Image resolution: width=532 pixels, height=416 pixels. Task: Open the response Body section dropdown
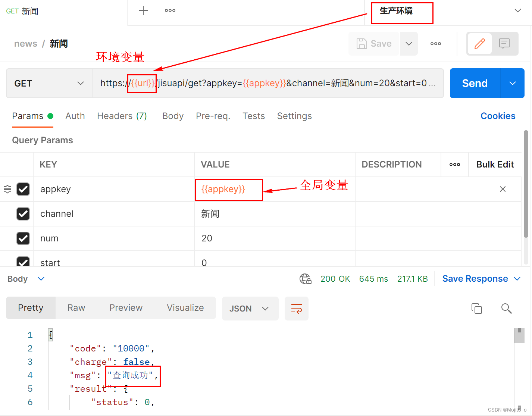coord(26,279)
